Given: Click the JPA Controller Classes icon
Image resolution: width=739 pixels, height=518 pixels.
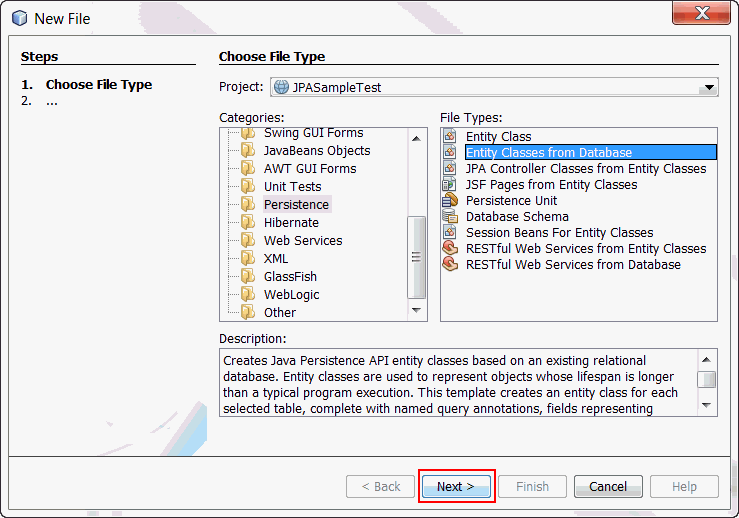Looking at the screenshot, I should coord(450,168).
